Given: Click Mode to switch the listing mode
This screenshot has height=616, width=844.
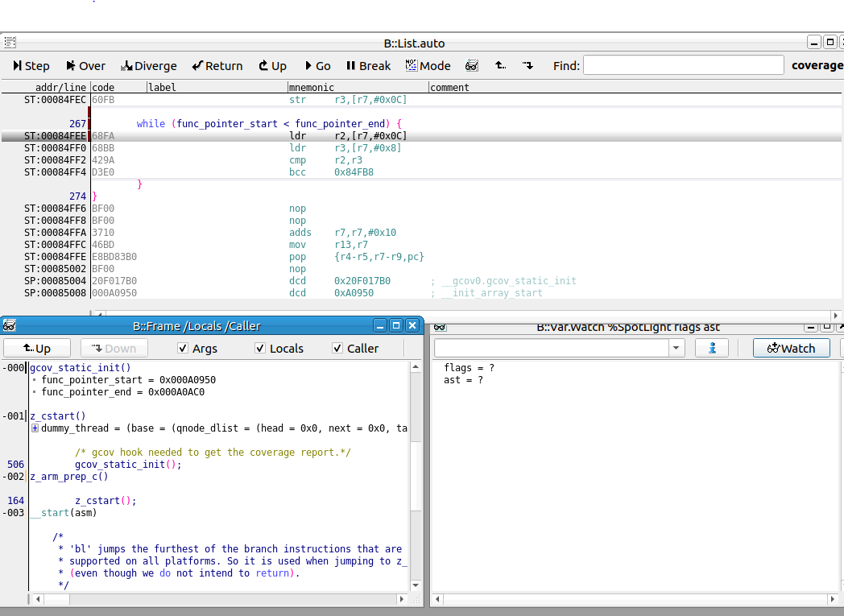Looking at the screenshot, I should [428, 65].
